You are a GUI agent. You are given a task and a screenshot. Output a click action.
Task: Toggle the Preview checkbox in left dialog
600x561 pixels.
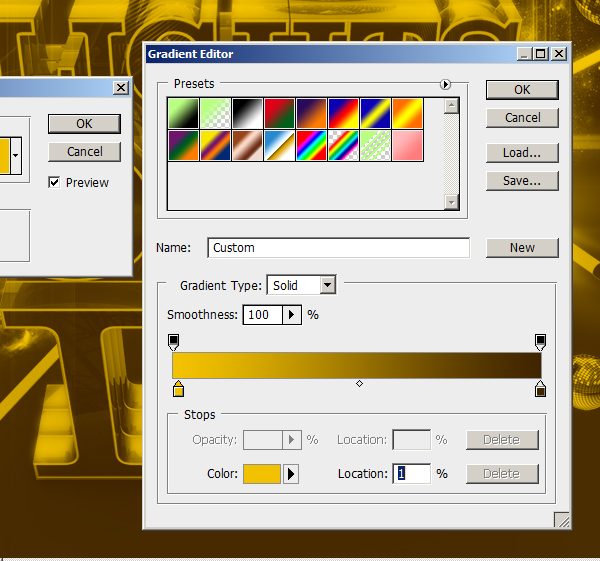point(54,183)
